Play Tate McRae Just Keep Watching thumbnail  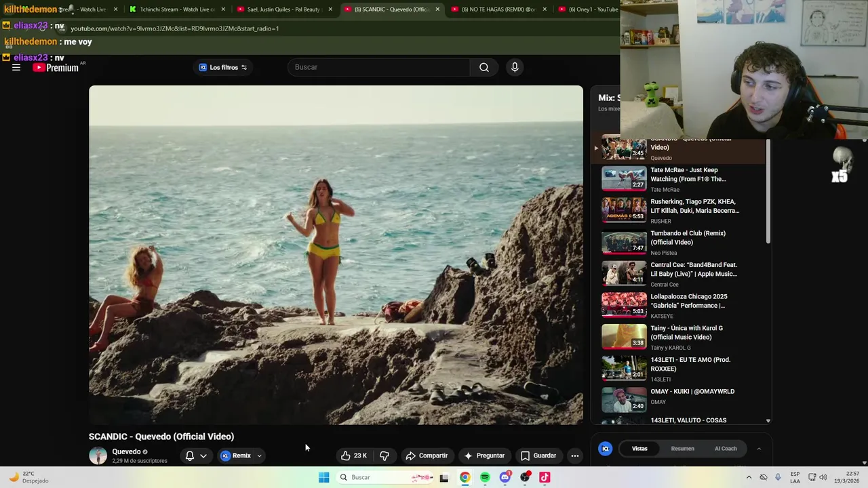click(624, 178)
